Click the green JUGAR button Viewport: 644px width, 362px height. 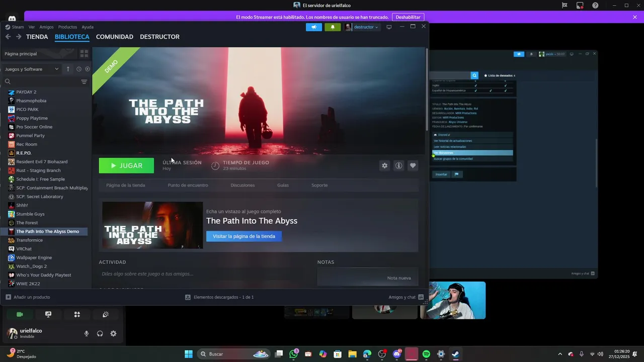(126, 165)
